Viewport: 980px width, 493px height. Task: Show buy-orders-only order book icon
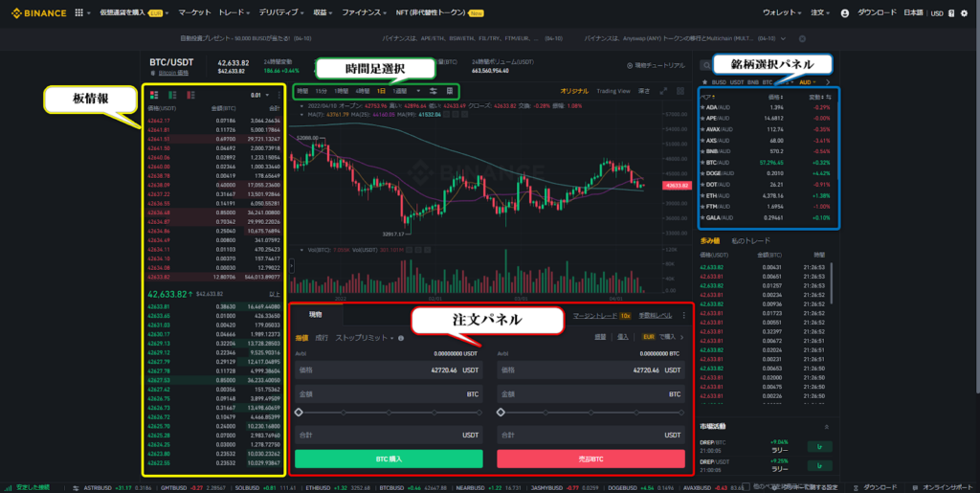tap(172, 95)
